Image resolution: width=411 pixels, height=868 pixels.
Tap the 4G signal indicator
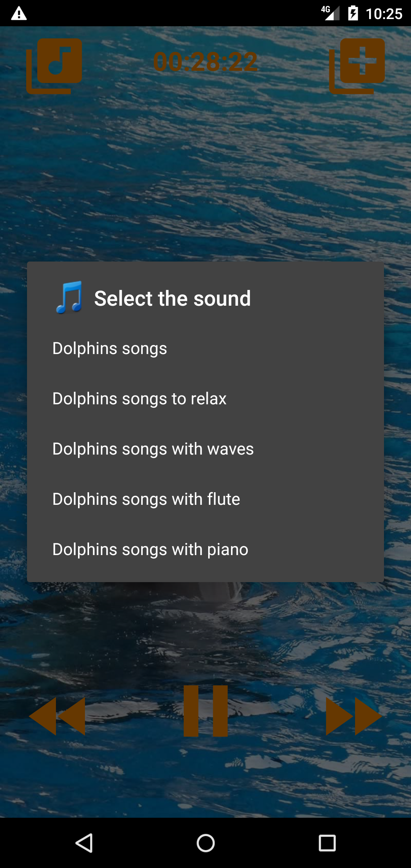tap(330, 13)
